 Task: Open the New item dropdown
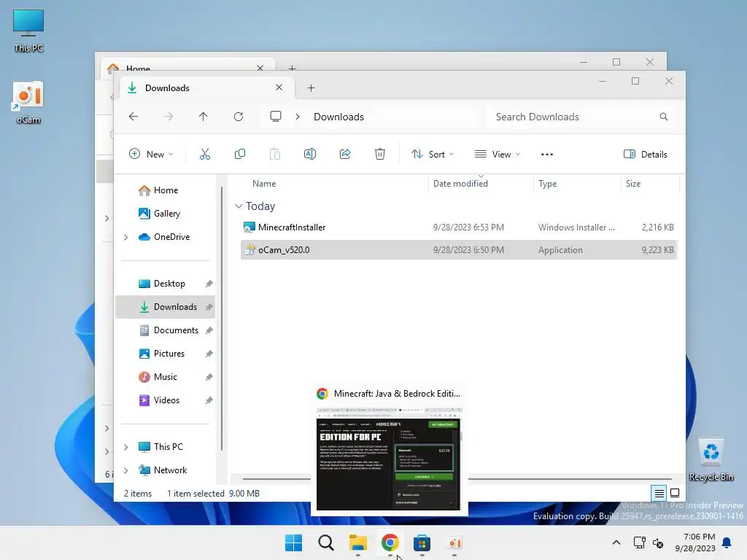(151, 155)
